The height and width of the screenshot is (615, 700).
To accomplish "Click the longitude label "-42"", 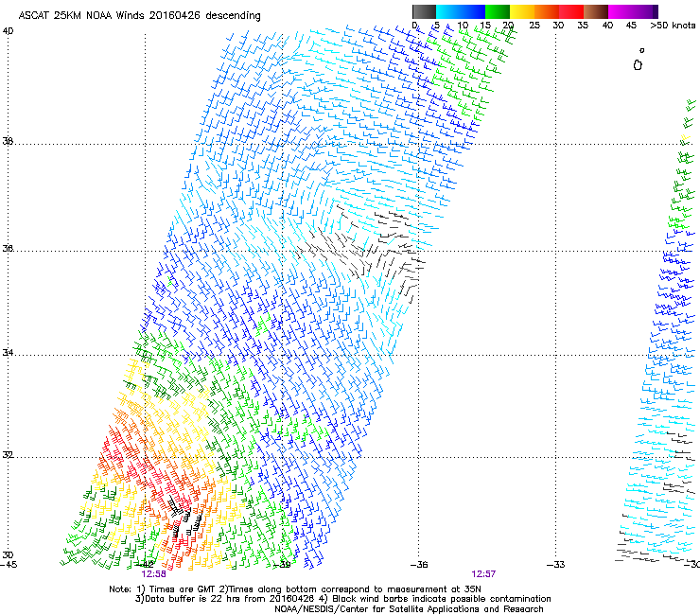I will tap(146, 565).
